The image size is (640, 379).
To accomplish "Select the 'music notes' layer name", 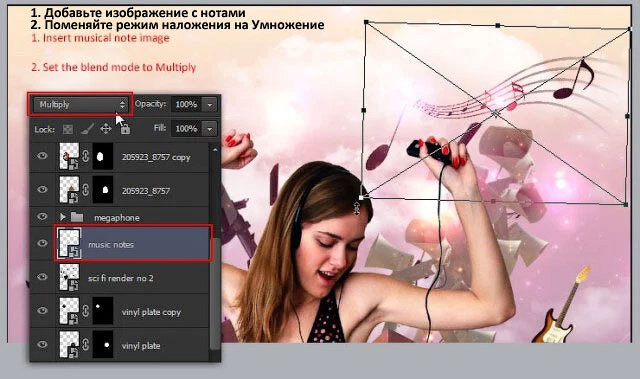I will pos(111,245).
